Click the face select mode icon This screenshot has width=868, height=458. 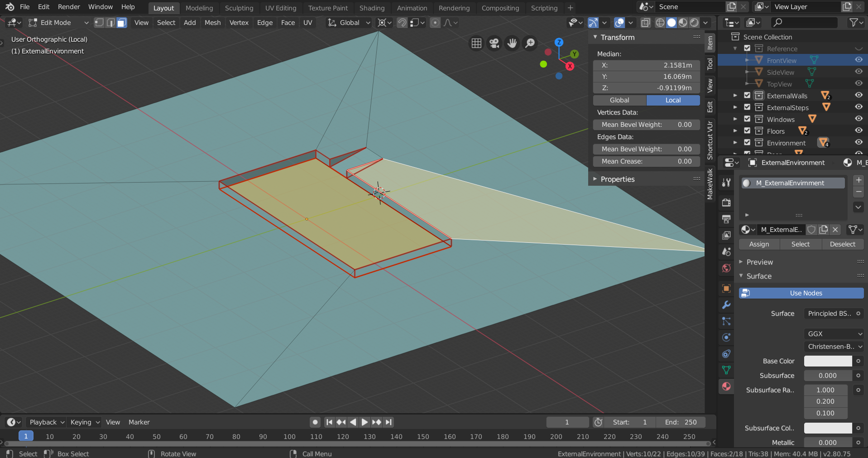tap(122, 23)
